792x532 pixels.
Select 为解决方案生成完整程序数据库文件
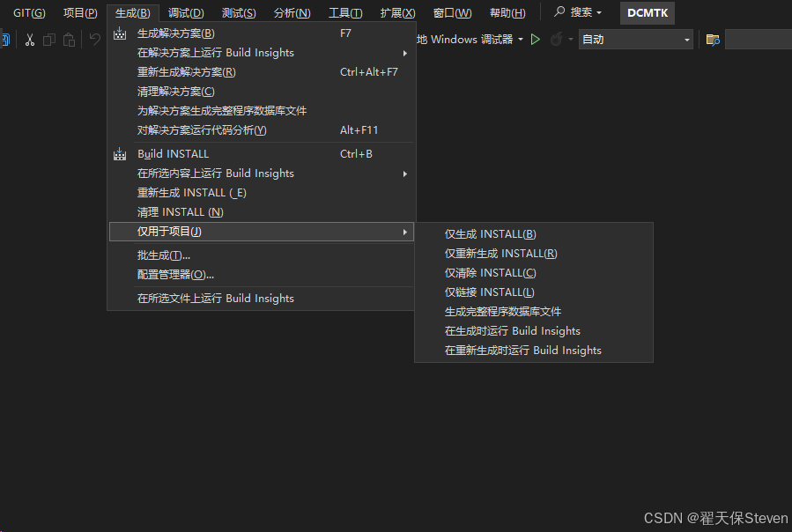[261, 111]
